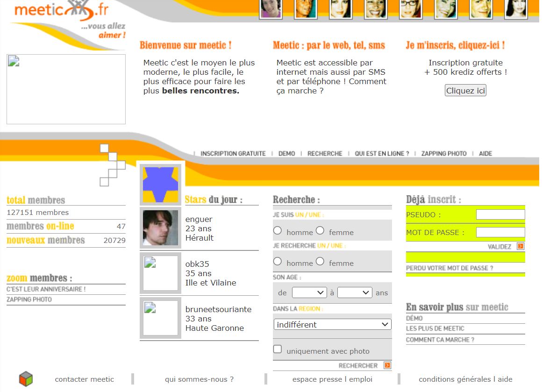542x392 pixels.
Task: Click 'espace presse' footer link
Action: [x=317, y=379]
